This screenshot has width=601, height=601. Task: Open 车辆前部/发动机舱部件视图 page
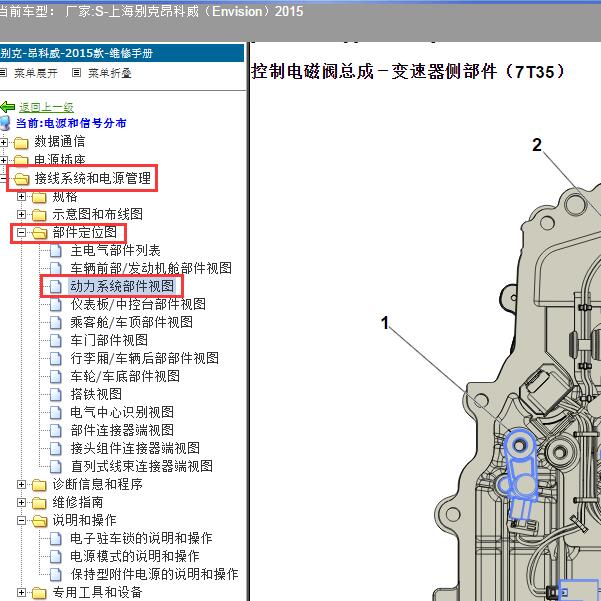[151, 268]
